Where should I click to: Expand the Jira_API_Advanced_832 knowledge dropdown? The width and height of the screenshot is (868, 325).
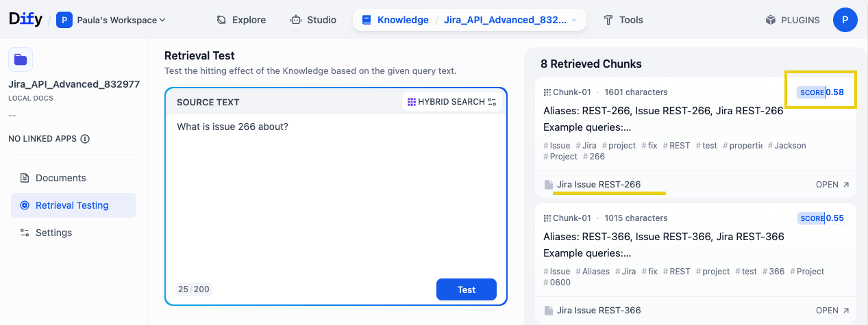point(510,20)
